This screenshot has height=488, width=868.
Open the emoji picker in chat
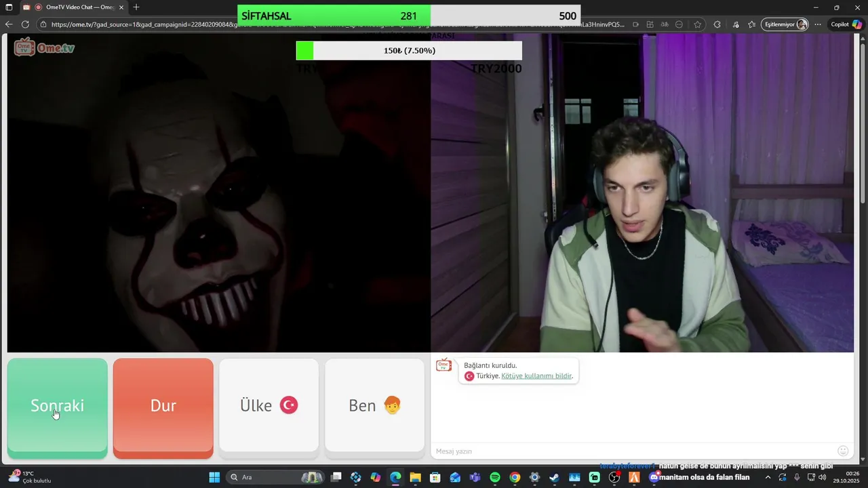pyautogui.click(x=843, y=451)
